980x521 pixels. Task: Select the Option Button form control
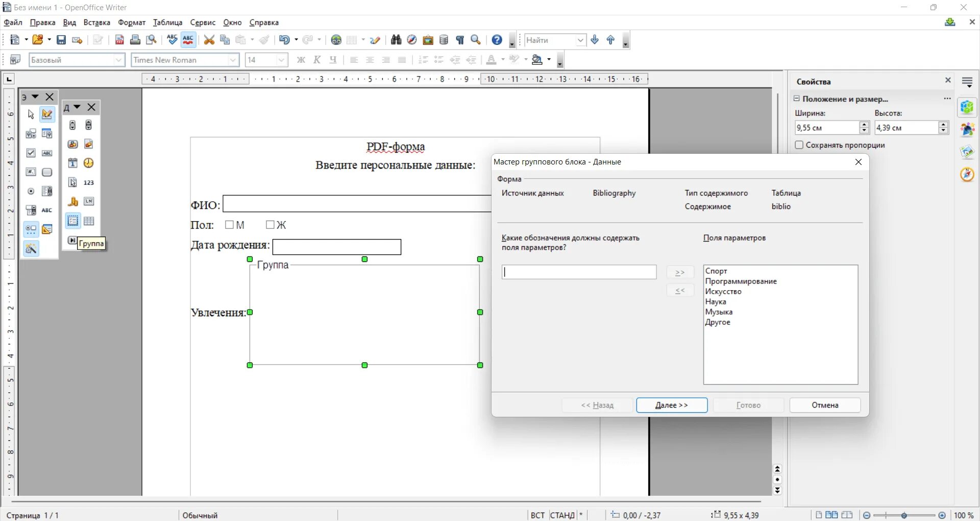tap(31, 191)
